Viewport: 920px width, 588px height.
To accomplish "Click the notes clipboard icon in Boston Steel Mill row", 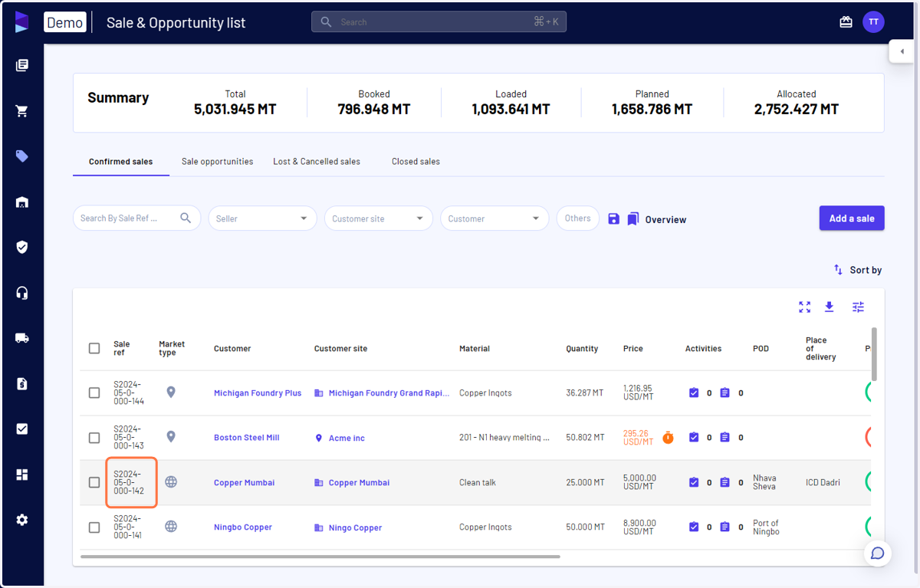I will coord(724,438).
